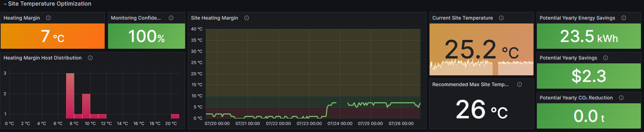The width and height of the screenshot is (644, 132).
Task: Show info for Site Heating Margin panel
Action: click(x=247, y=18)
